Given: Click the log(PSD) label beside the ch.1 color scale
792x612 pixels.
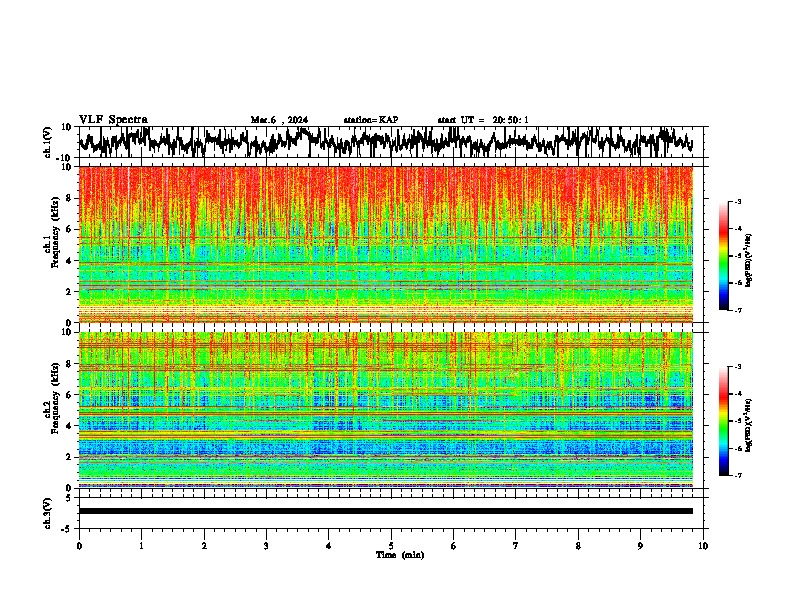Looking at the screenshot, I should [749, 260].
